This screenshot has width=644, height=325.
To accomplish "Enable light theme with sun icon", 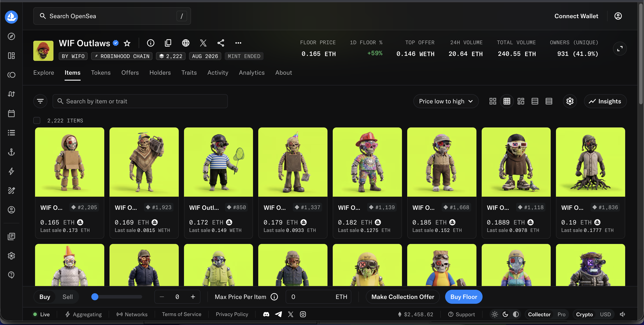I will 495,314.
